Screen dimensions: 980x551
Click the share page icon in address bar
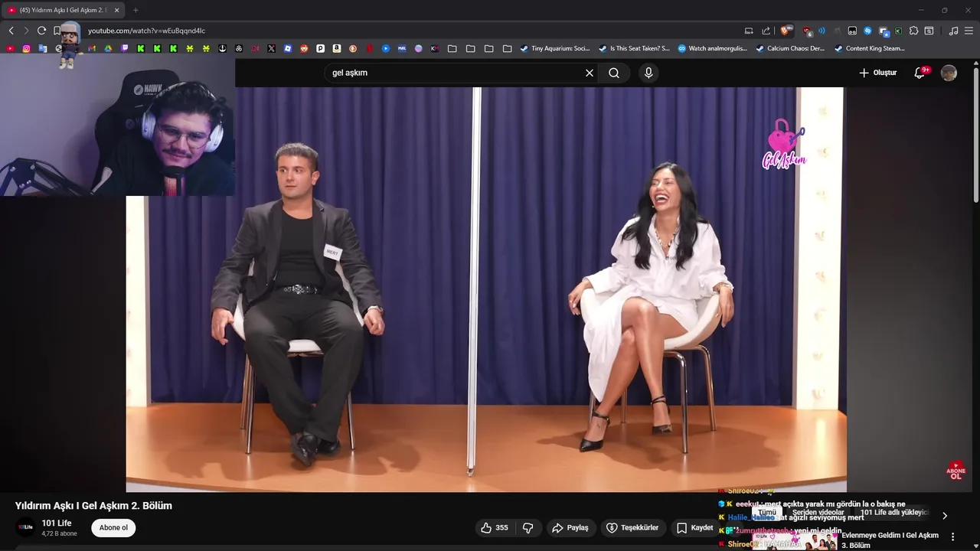point(766,31)
